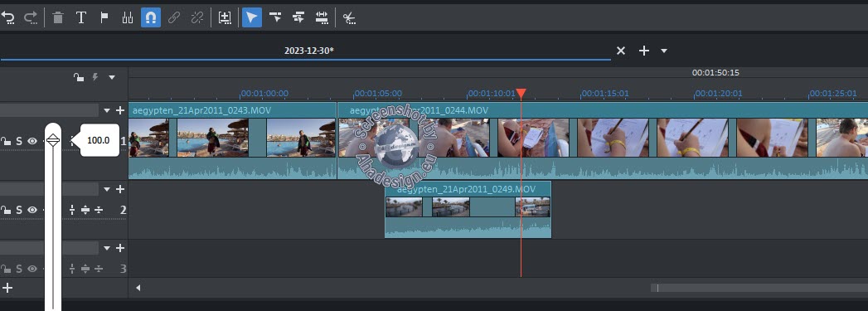Click ruler at 00:01:20:01
Screen dimensions: 868x311
click(x=719, y=94)
